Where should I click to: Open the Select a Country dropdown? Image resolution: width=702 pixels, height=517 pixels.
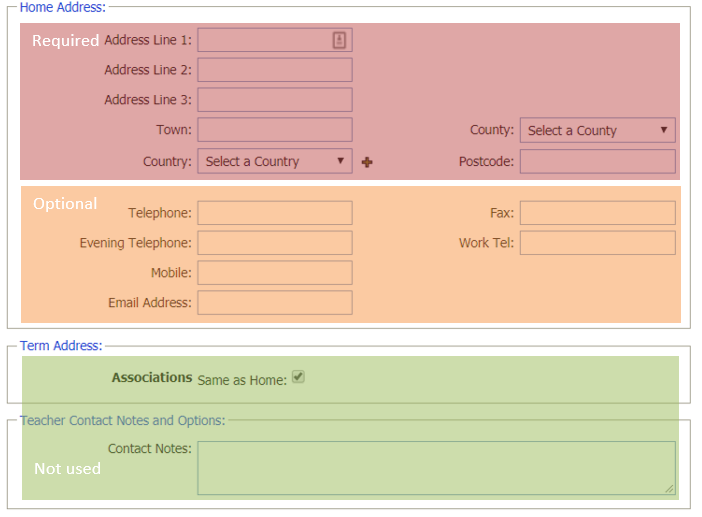coord(275,161)
